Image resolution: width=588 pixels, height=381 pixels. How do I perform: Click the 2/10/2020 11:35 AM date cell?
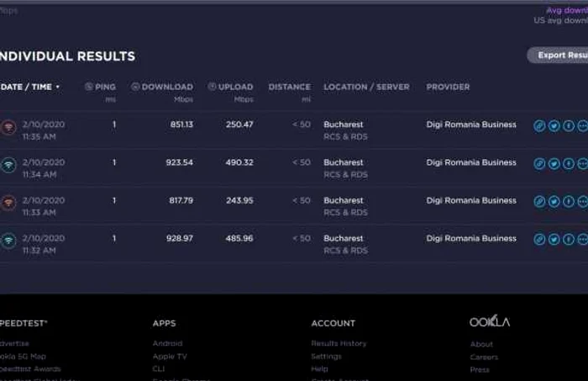43,130
